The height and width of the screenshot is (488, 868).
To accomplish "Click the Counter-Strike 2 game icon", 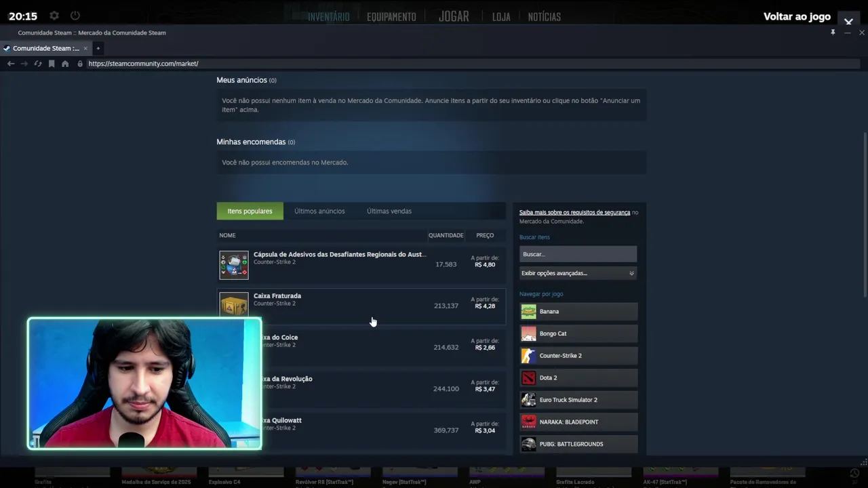I will (x=528, y=356).
